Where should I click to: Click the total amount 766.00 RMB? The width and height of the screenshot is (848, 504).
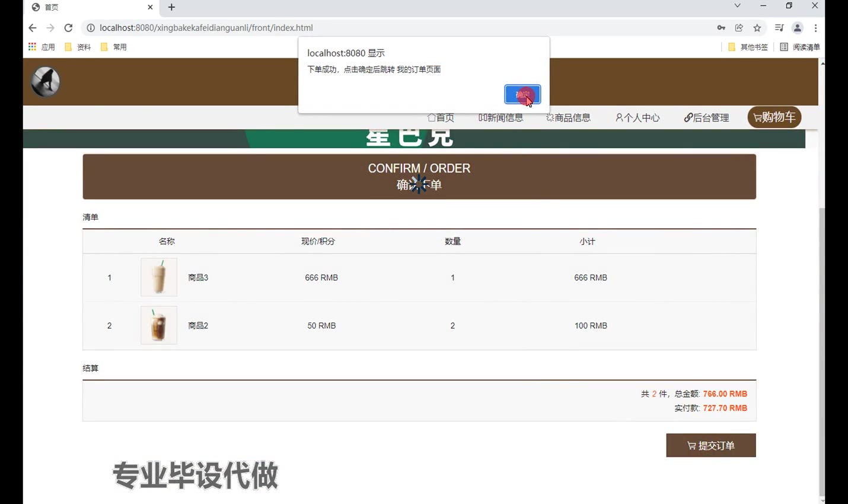pos(725,394)
